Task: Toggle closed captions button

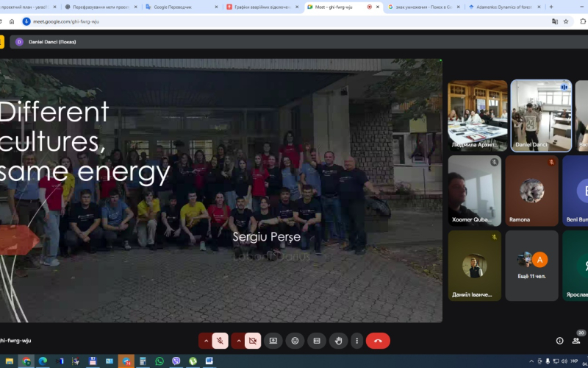Action: point(317,341)
